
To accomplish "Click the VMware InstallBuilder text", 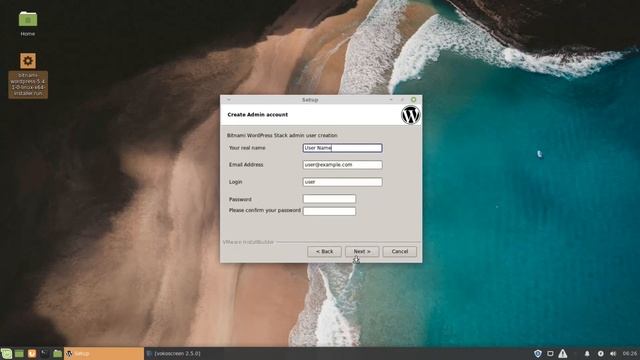I will [248, 242].
